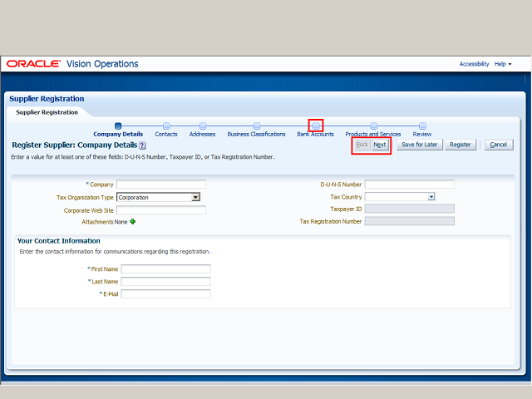Open the Business Classifications step label
The image size is (532, 399).
[x=257, y=134]
